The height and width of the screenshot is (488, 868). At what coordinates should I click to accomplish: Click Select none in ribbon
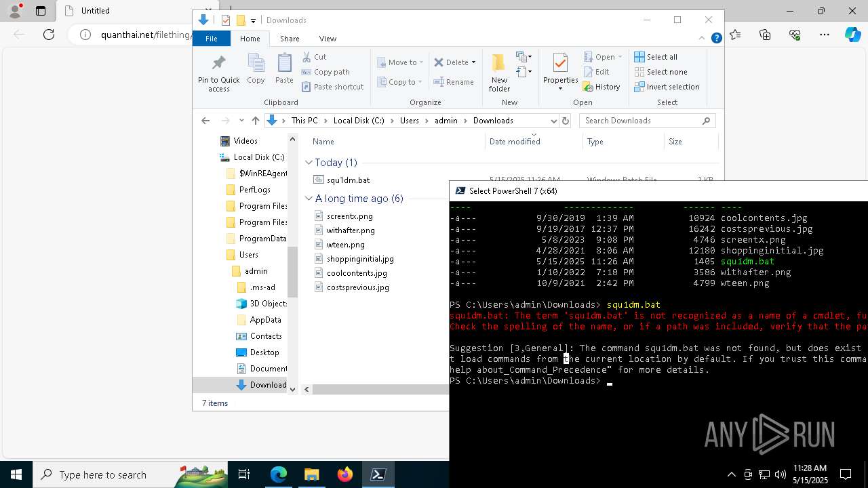click(660, 72)
